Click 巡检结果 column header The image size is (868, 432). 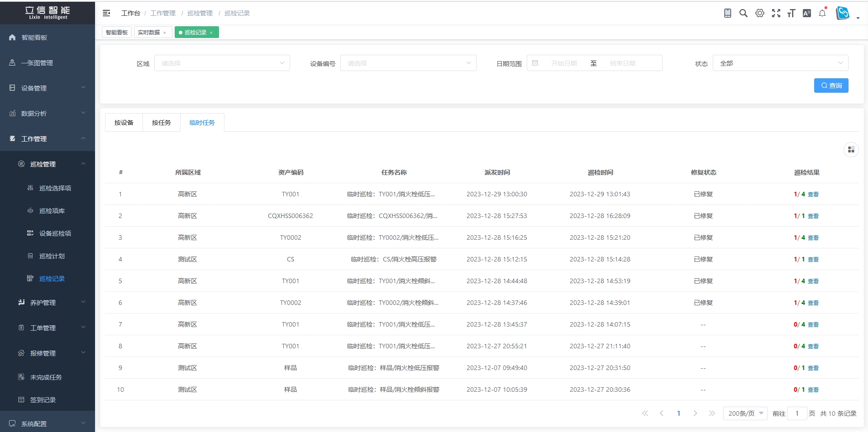pyautogui.click(x=806, y=172)
